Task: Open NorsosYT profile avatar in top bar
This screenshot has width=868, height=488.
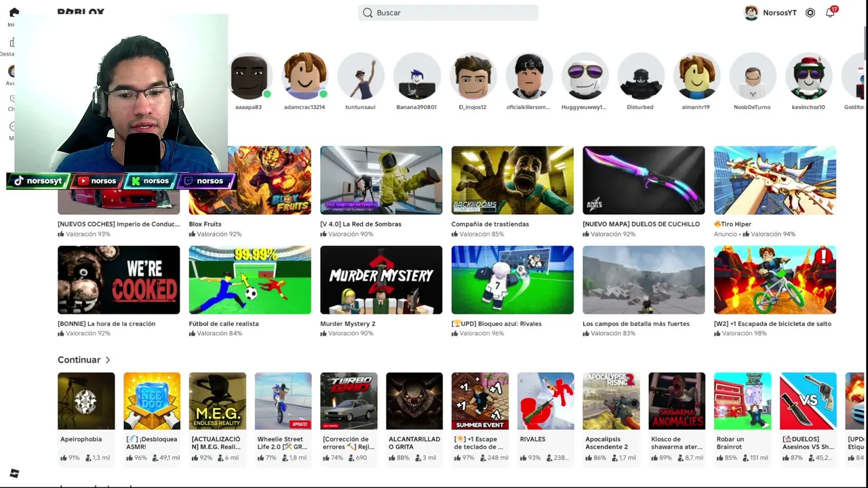Action: coord(751,13)
